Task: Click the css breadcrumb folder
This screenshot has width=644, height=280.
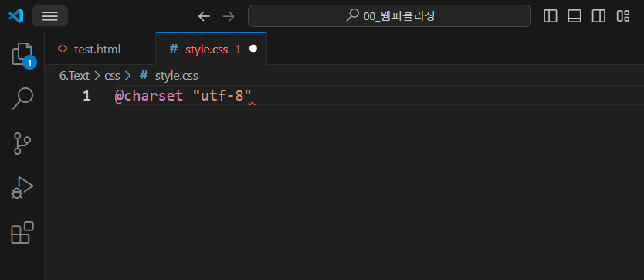Action: (112, 76)
